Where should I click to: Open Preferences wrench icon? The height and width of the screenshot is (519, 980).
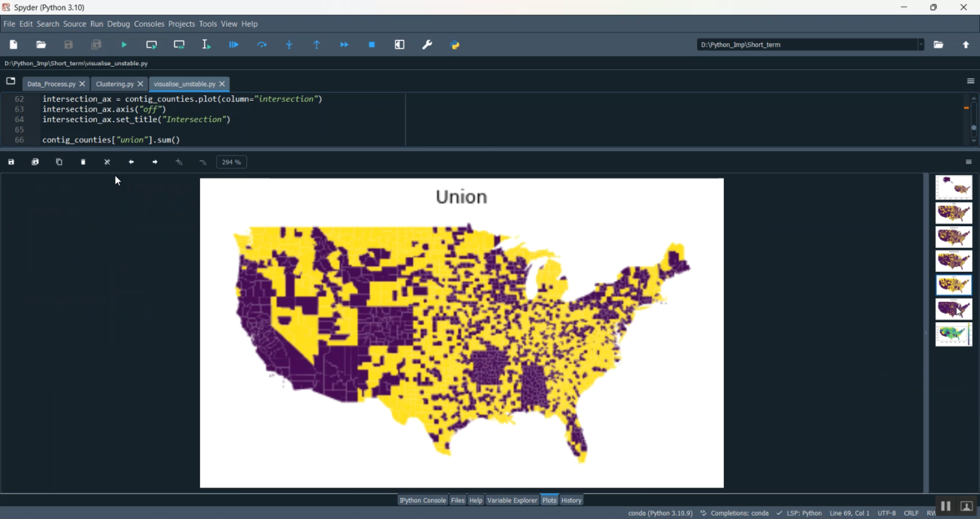427,45
